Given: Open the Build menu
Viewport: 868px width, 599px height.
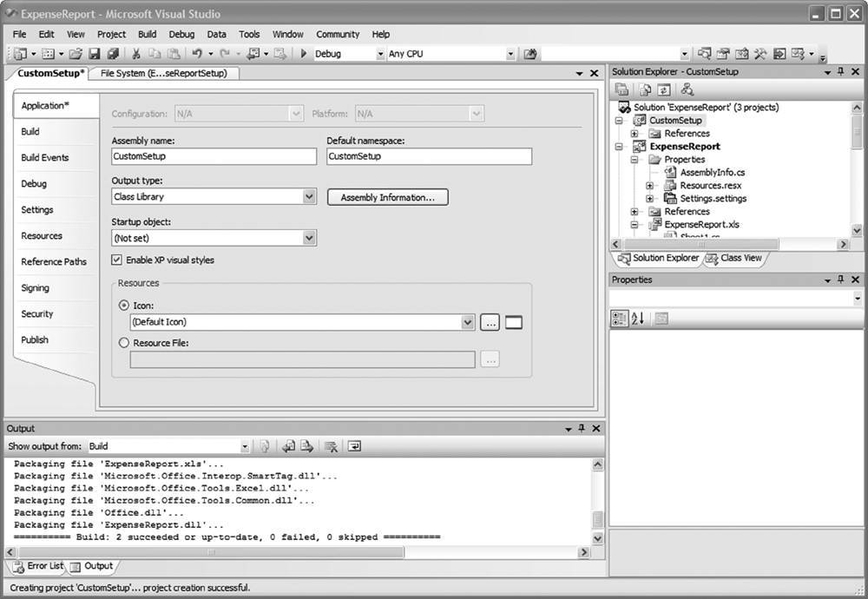Looking at the screenshot, I should 148,34.
